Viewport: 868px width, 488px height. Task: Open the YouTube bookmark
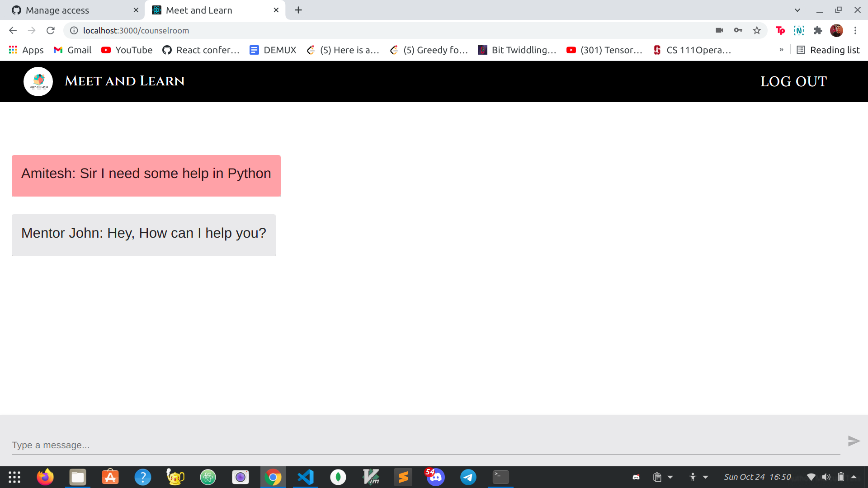(127, 50)
